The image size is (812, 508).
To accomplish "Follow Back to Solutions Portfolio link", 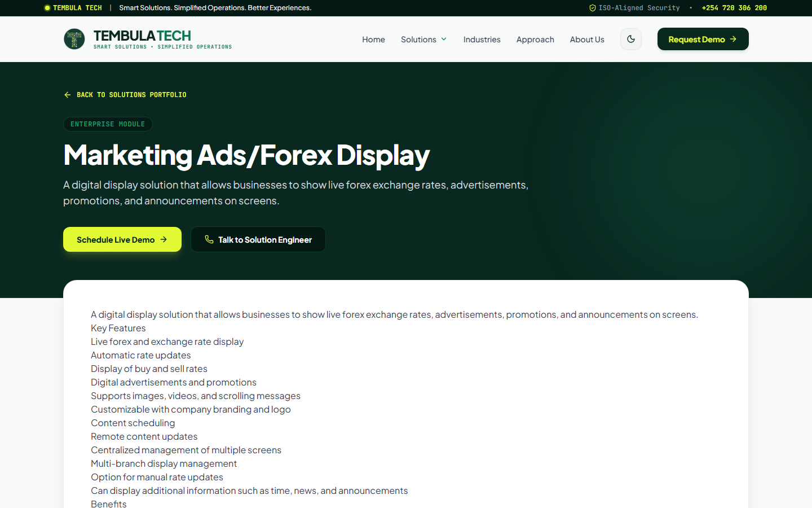I will tap(125, 95).
